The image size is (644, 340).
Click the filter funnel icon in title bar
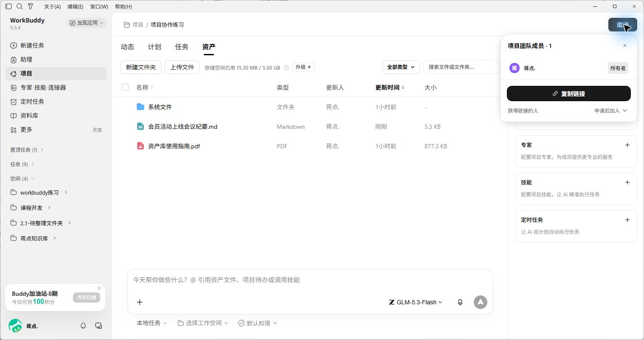pyautogui.click(x=31, y=6)
